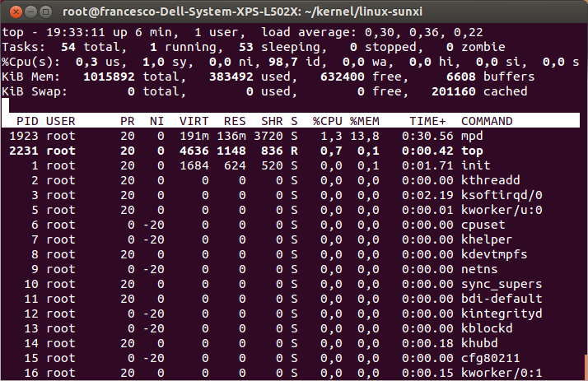Click the 3720 SHR value for mpd
The width and height of the screenshot is (588, 381).
coord(268,136)
